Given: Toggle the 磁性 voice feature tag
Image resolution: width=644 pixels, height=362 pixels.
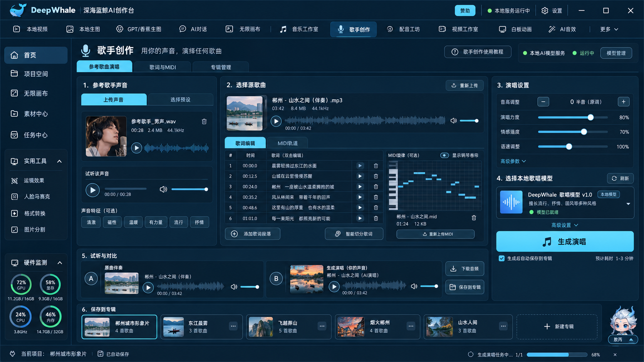Looking at the screenshot, I should point(112,222).
